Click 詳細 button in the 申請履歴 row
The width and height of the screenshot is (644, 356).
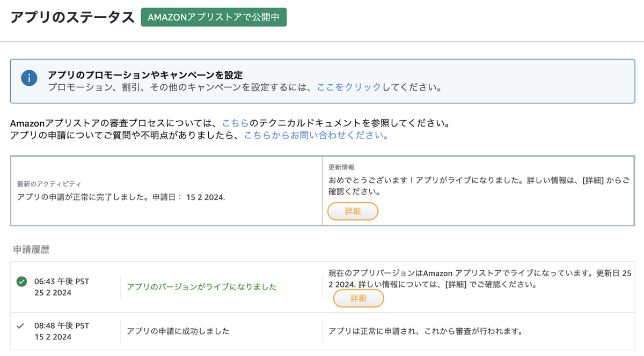[x=358, y=298]
